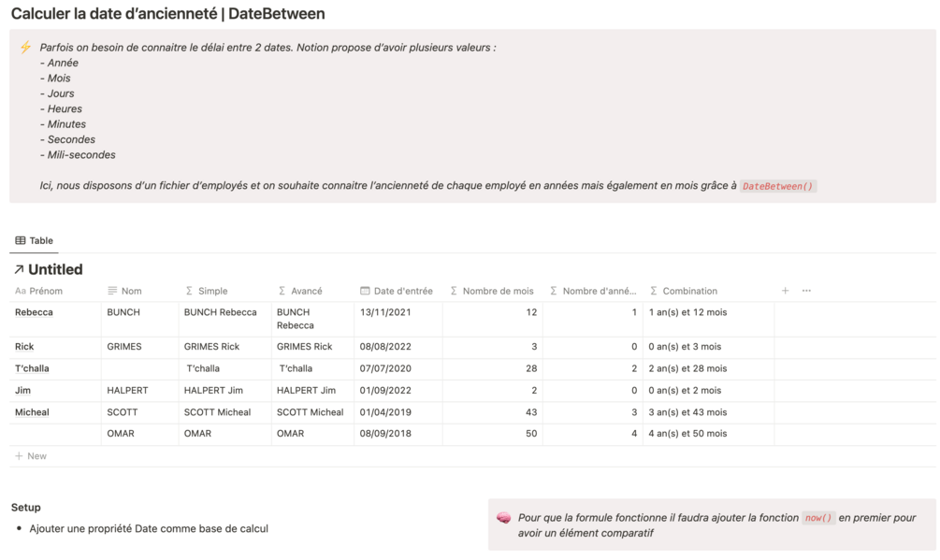The height and width of the screenshot is (560, 940).
Task: Open column options three-dots menu
Action: [x=806, y=291]
